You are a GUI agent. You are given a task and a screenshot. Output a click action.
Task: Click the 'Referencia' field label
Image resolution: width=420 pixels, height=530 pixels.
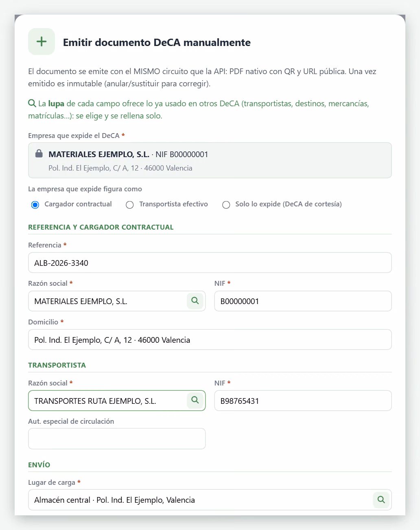45,245
